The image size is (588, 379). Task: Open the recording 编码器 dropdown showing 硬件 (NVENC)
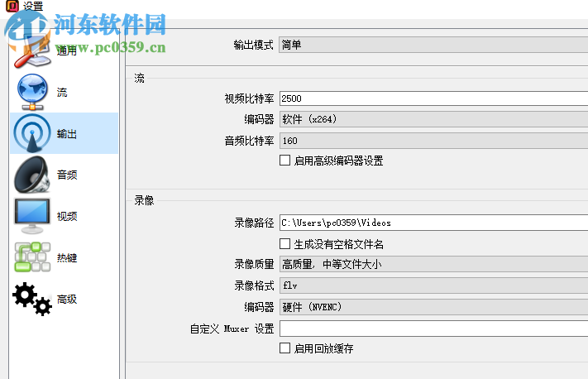434,307
